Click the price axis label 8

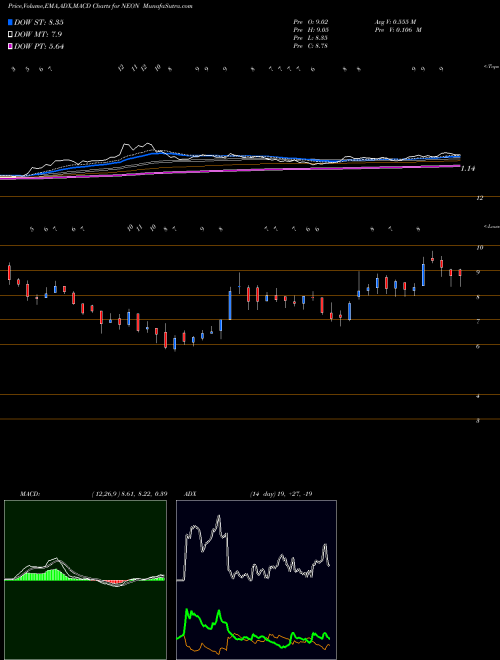pos(478,297)
